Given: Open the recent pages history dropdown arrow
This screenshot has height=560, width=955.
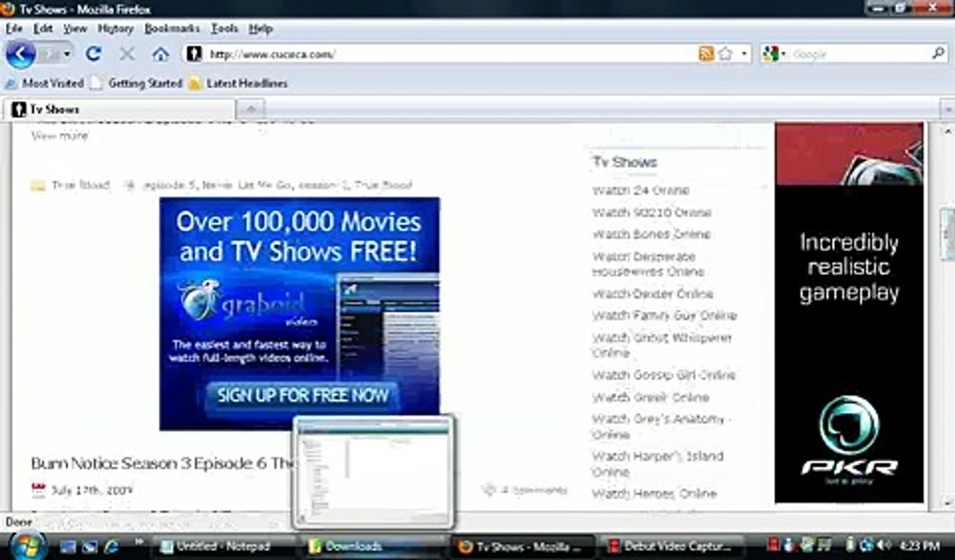Looking at the screenshot, I should [67, 54].
